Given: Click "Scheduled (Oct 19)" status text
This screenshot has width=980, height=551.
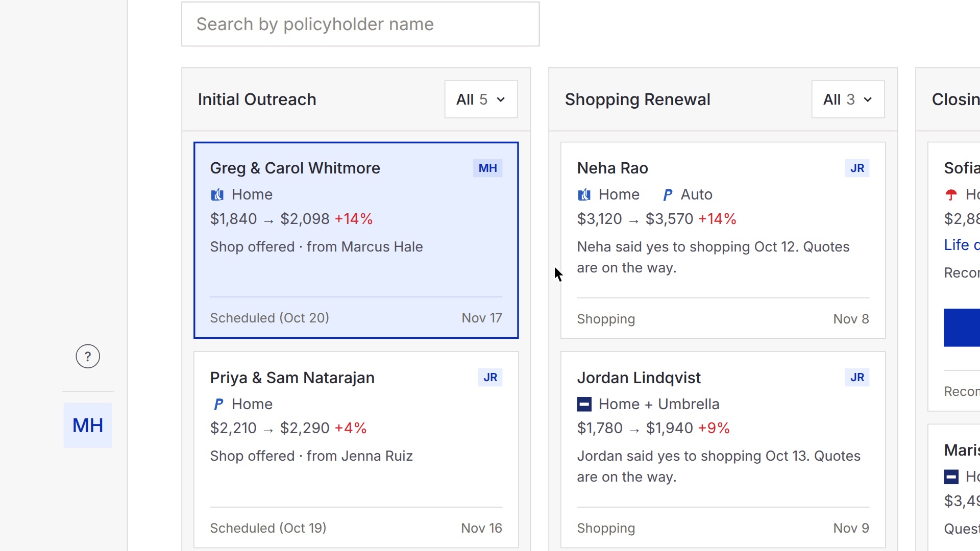Looking at the screenshot, I should coord(268,528).
